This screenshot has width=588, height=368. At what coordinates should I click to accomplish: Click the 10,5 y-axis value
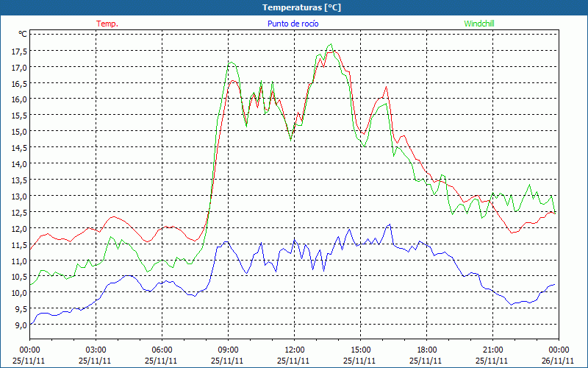click(x=19, y=277)
